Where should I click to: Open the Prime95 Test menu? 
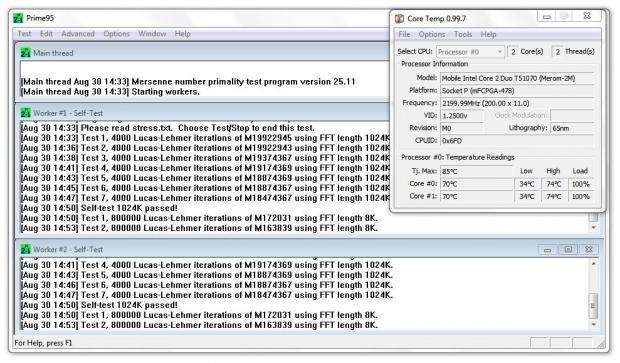(x=24, y=34)
